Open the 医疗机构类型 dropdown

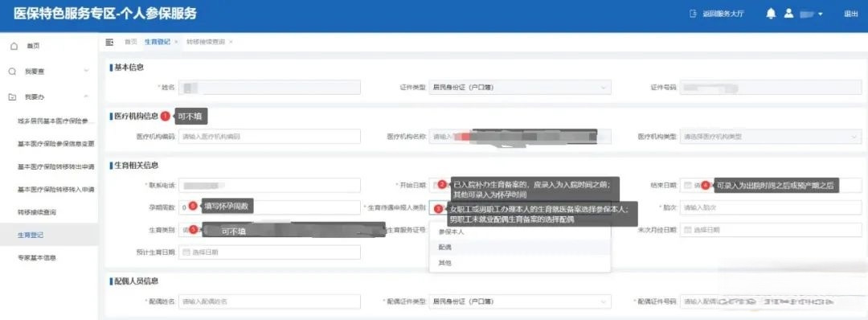click(771, 136)
